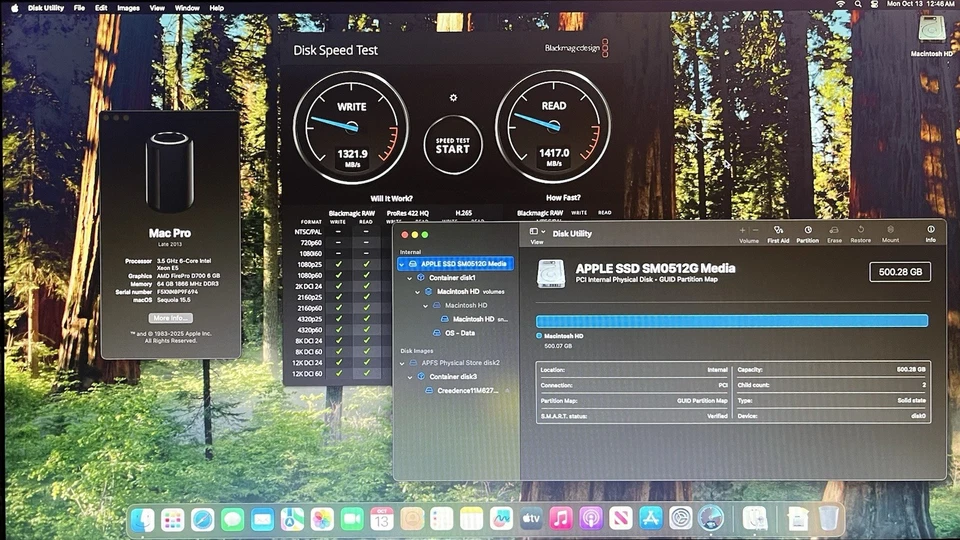Collapse the APPLE SSD SM0512G Media chevron
This screenshot has width=960, height=540.
click(x=402, y=264)
